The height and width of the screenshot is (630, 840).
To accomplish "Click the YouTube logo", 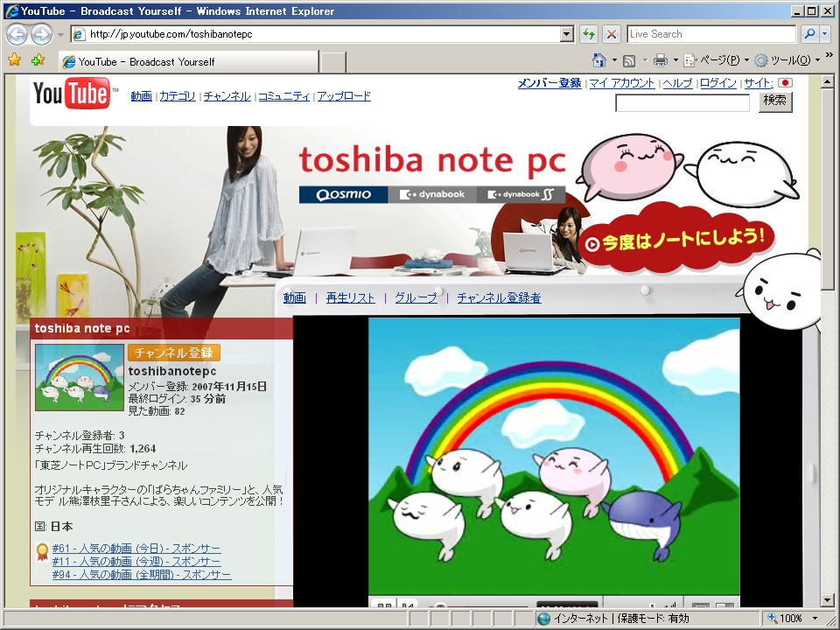I will pos(73,94).
